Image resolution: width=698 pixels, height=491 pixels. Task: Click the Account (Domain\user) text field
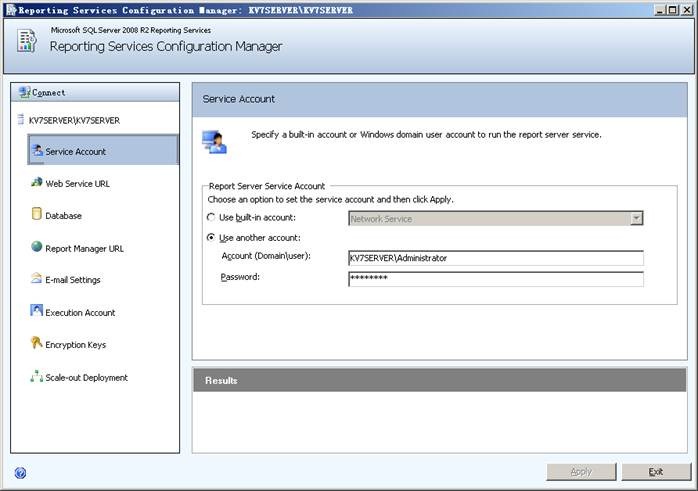tap(495, 258)
